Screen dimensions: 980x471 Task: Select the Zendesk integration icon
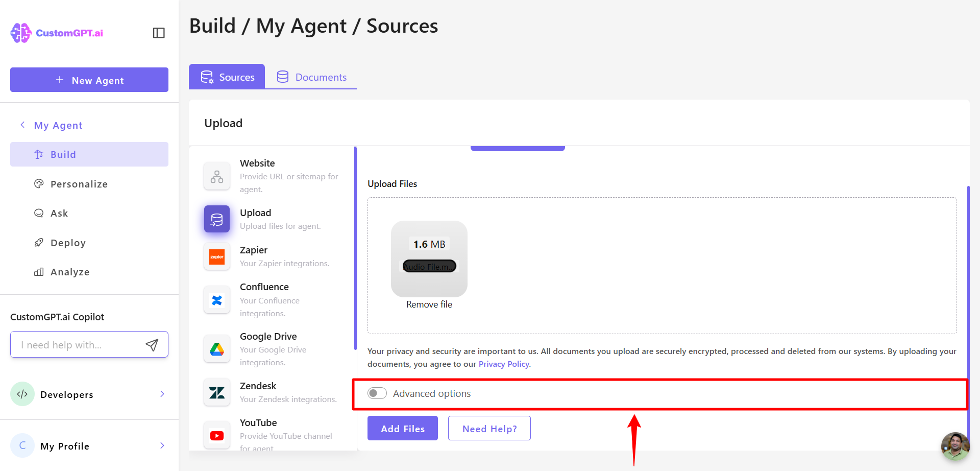pos(217,392)
